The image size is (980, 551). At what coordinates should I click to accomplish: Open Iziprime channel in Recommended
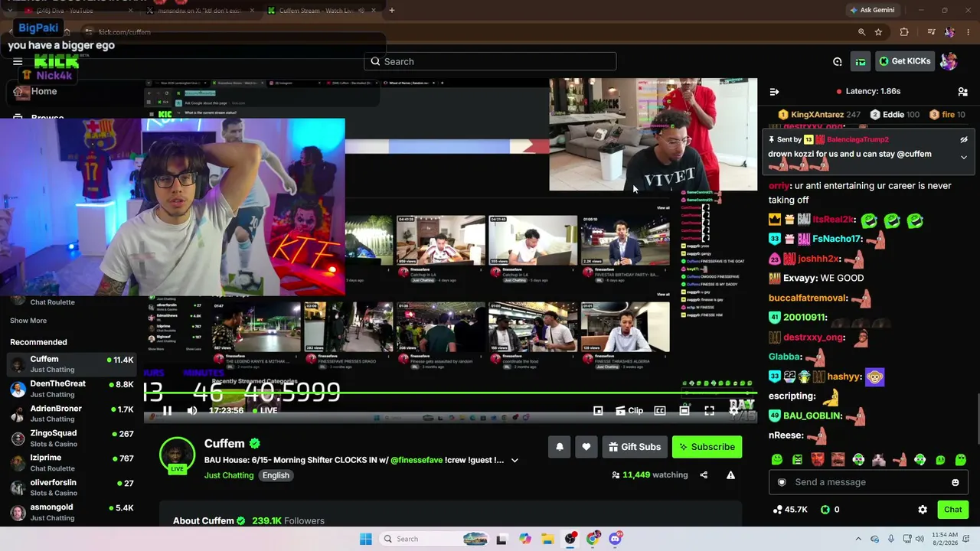point(71,462)
